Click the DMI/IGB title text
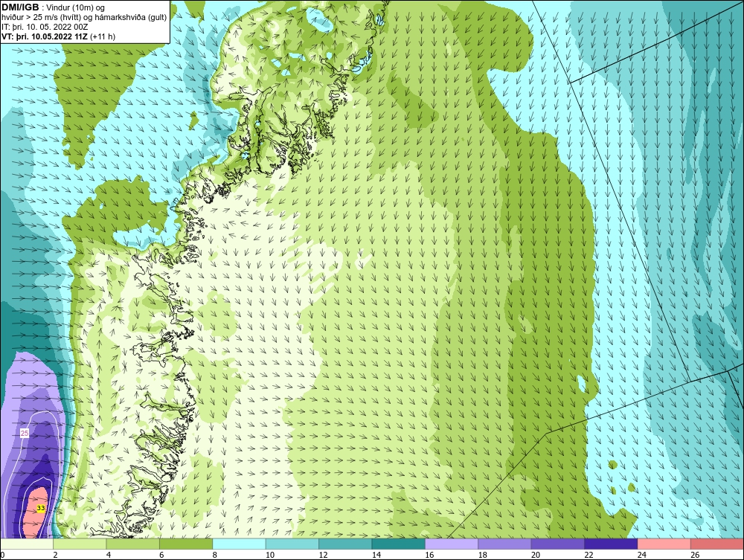 tap(20, 7)
